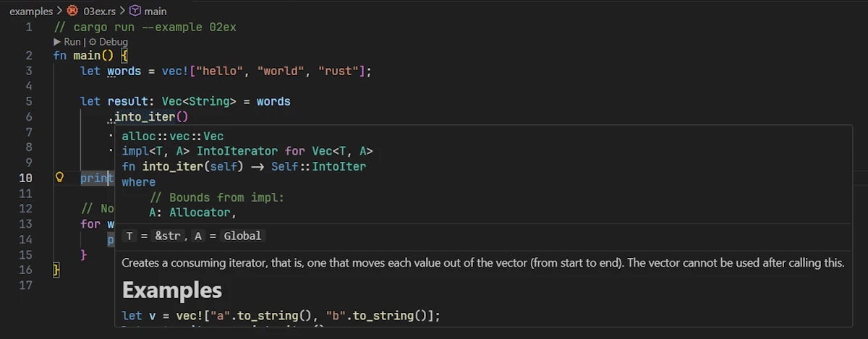Screen dimensions: 868x339
Task: Click the Run triangle icon above main
Action: 58,42
